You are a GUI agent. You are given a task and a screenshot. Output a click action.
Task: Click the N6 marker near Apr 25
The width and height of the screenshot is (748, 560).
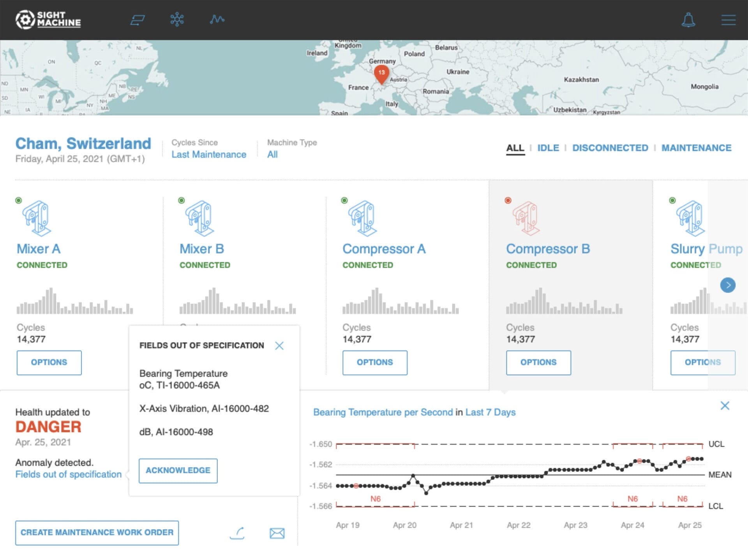point(682,499)
